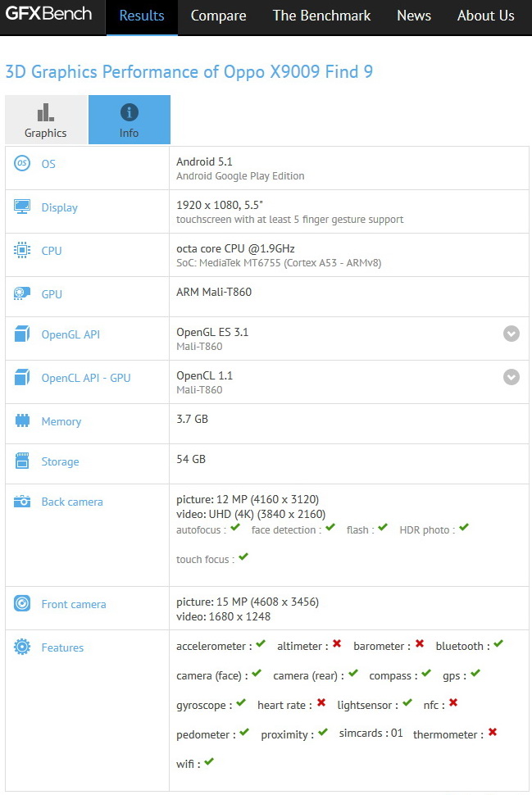Click the altimeter red cross
532x795 pixels.
337,643
